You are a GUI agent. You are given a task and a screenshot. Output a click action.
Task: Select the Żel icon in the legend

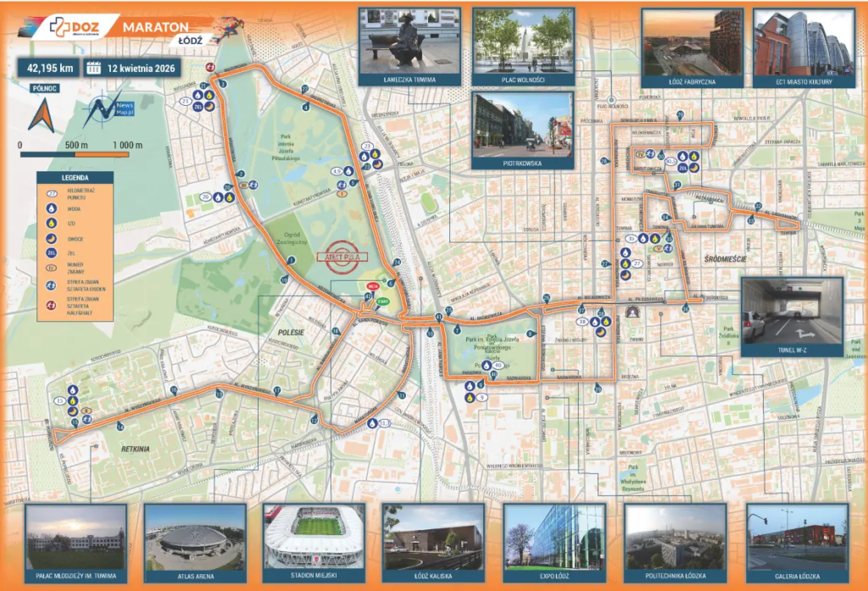point(51,254)
